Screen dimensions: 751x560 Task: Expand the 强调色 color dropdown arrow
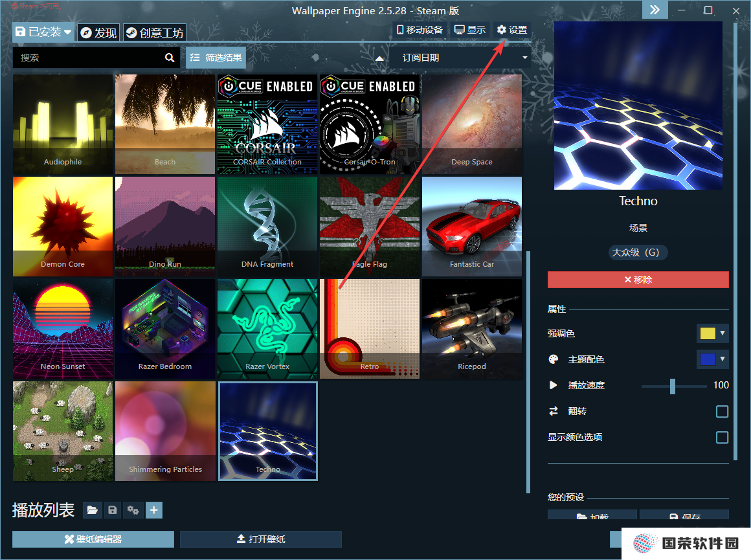[723, 333]
